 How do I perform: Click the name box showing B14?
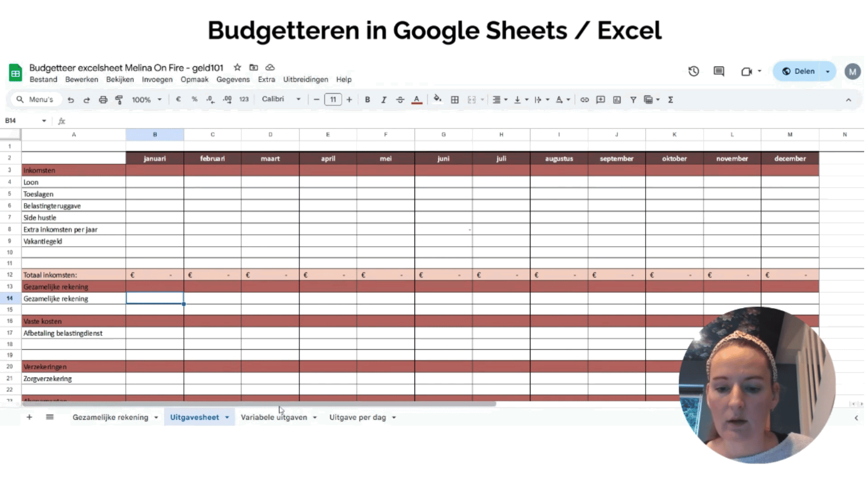[x=25, y=121]
